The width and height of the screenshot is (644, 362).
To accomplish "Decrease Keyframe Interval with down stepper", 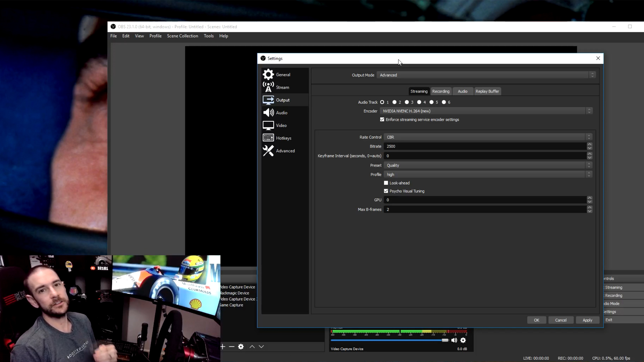I will click(x=589, y=158).
